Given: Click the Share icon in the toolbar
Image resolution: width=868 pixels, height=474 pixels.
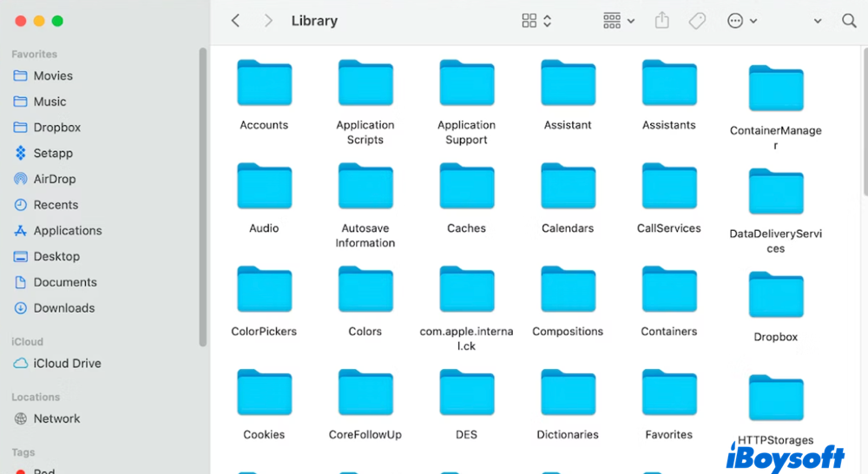Looking at the screenshot, I should (x=662, y=21).
